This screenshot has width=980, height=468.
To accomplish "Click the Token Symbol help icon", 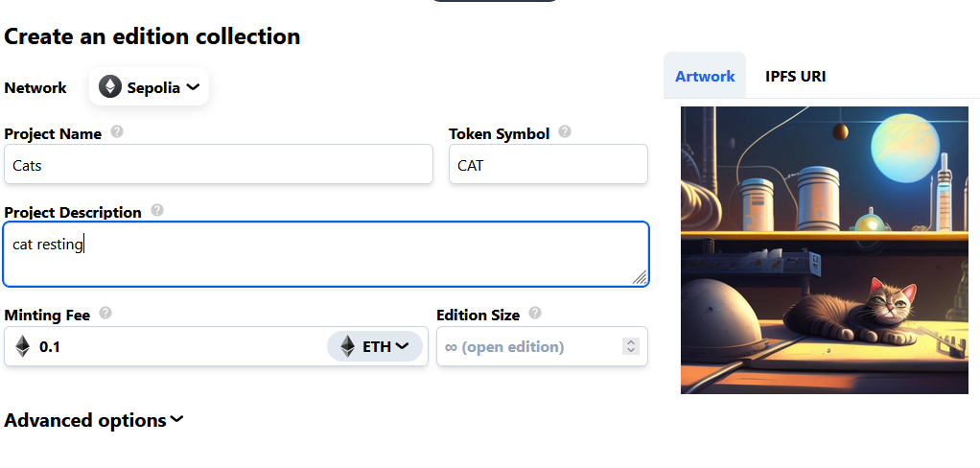I will (x=565, y=132).
